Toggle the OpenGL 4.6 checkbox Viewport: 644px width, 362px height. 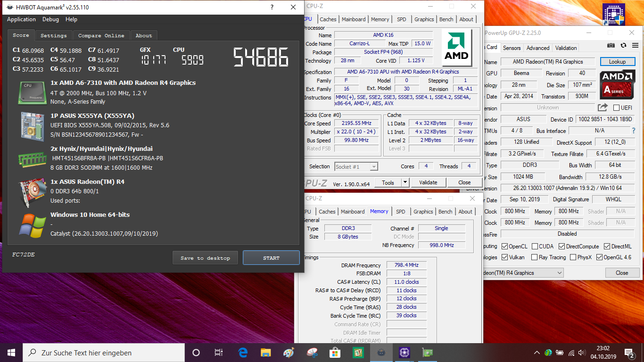(x=599, y=257)
